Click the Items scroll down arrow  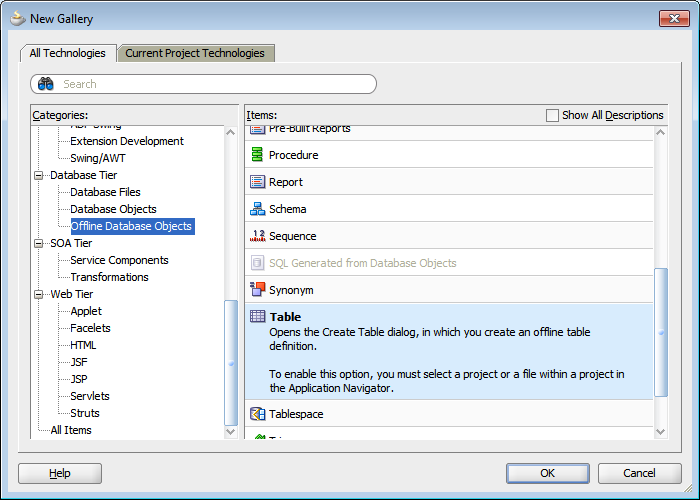(661, 432)
